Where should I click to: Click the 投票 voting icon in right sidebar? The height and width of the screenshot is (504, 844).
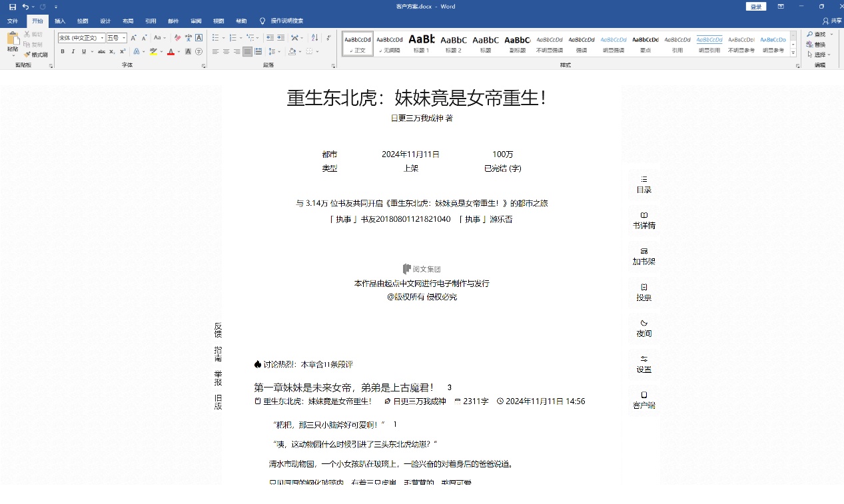643,293
